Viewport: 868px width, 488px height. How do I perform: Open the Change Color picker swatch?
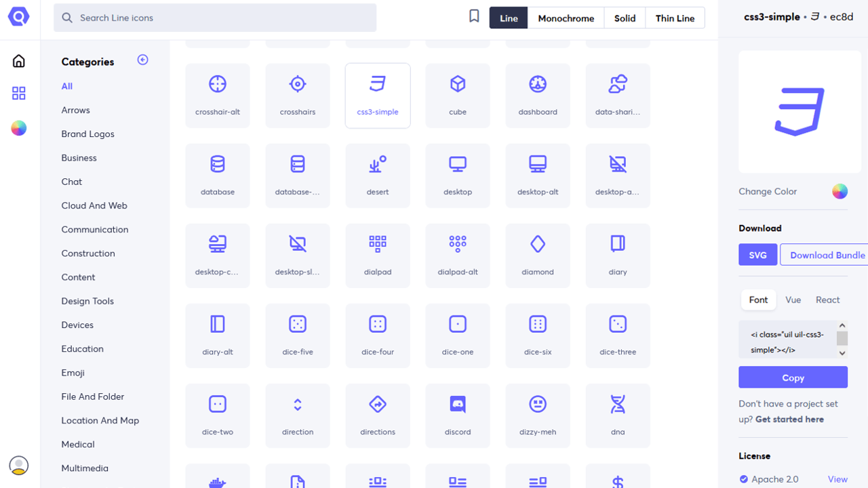click(x=840, y=192)
